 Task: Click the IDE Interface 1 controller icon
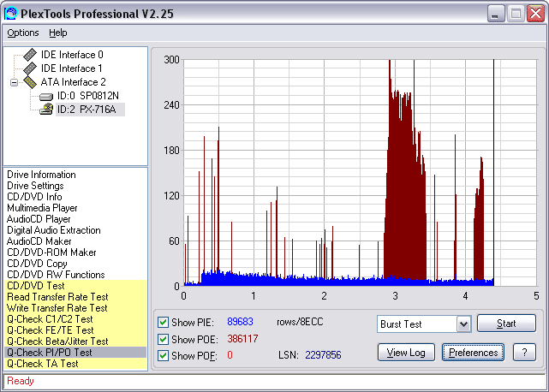pos(30,68)
